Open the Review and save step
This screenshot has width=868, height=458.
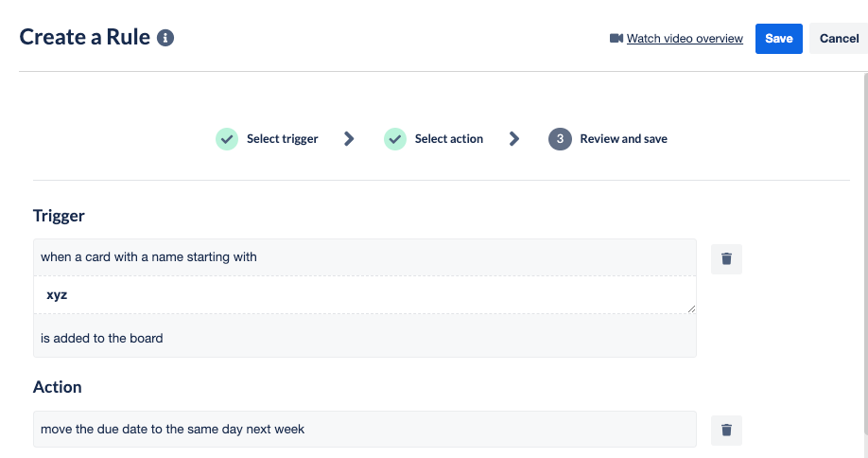click(623, 139)
